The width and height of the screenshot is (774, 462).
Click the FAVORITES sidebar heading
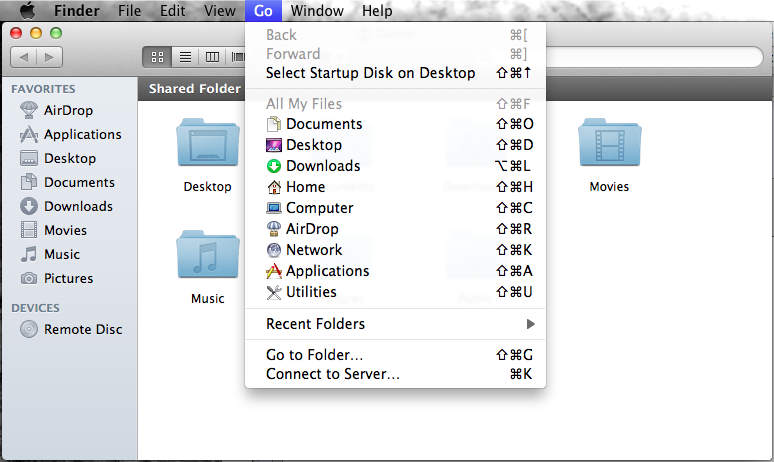[43, 89]
